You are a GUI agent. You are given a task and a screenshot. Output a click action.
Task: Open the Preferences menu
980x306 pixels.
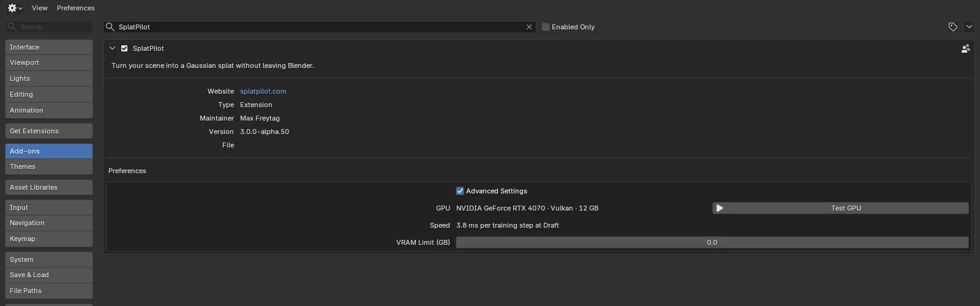pos(76,8)
